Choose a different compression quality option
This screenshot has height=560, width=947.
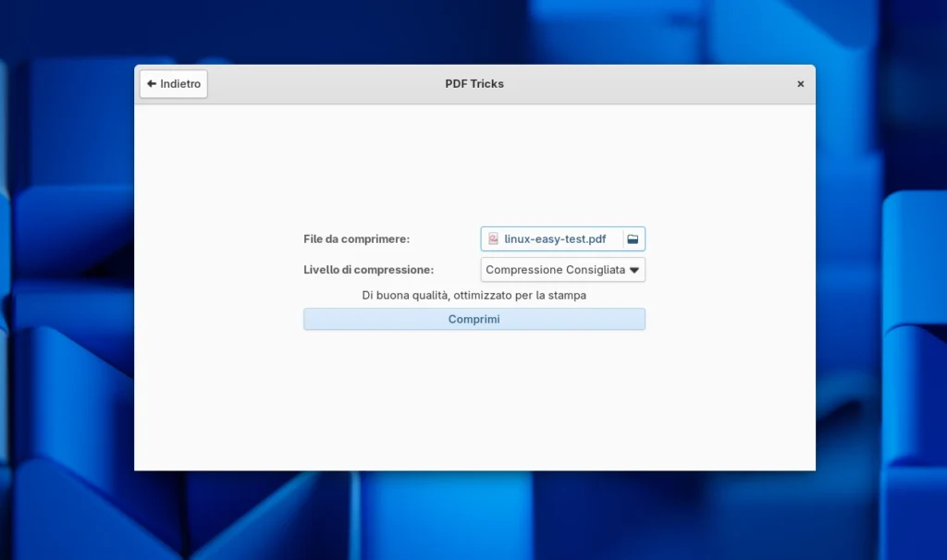[561, 270]
